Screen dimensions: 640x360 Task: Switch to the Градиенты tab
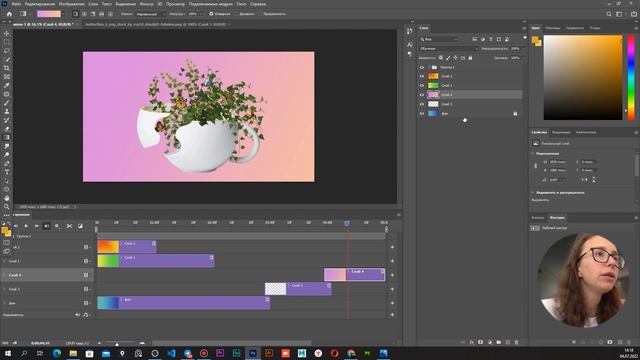[x=575, y=28]
